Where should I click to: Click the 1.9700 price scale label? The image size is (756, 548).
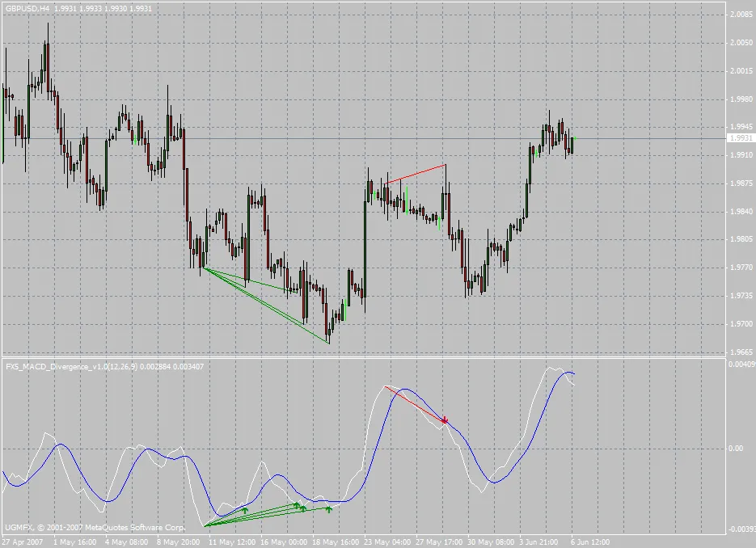pyautogui.click(x=741, y=324)
